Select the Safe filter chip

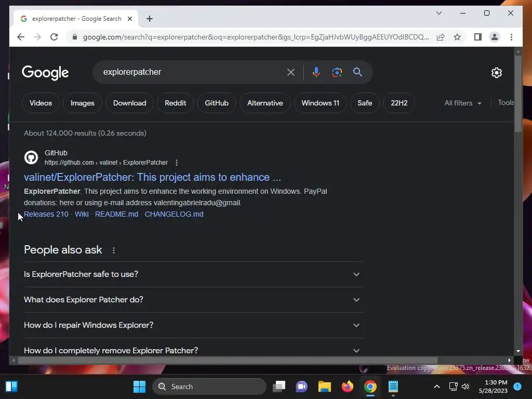click(x=365, y=103)
